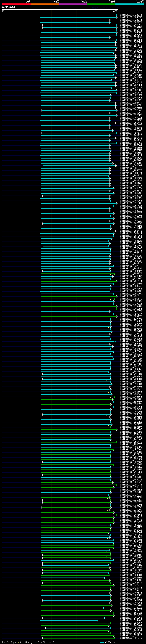Click on UniRef100_P27789

coord(131,53)
